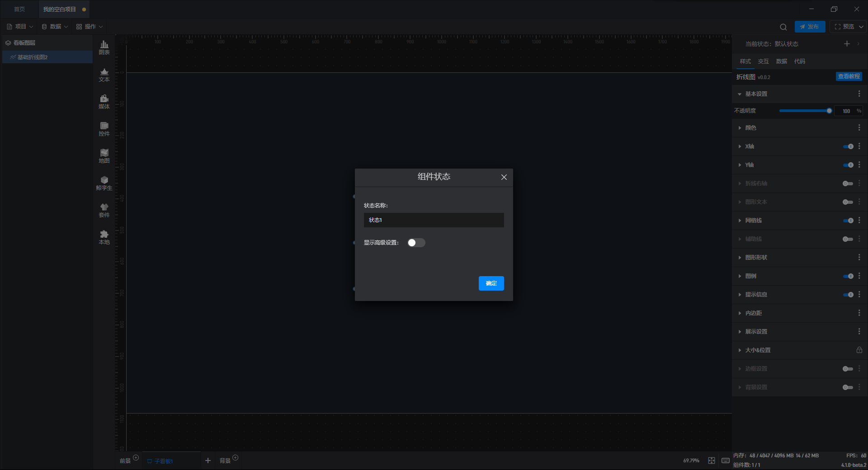This screenshot has height=470, width=868.
Task: Click the 发布 publish button
Action: [x=810, y=27]
